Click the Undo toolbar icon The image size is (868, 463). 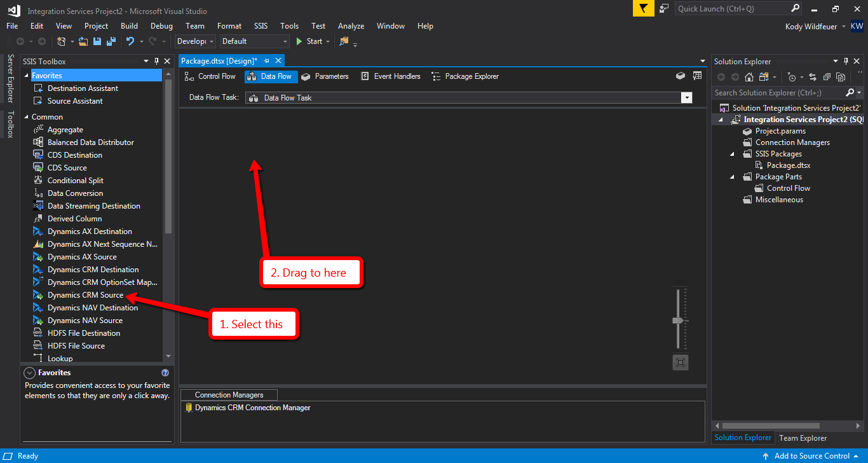(x=130, y=41)
